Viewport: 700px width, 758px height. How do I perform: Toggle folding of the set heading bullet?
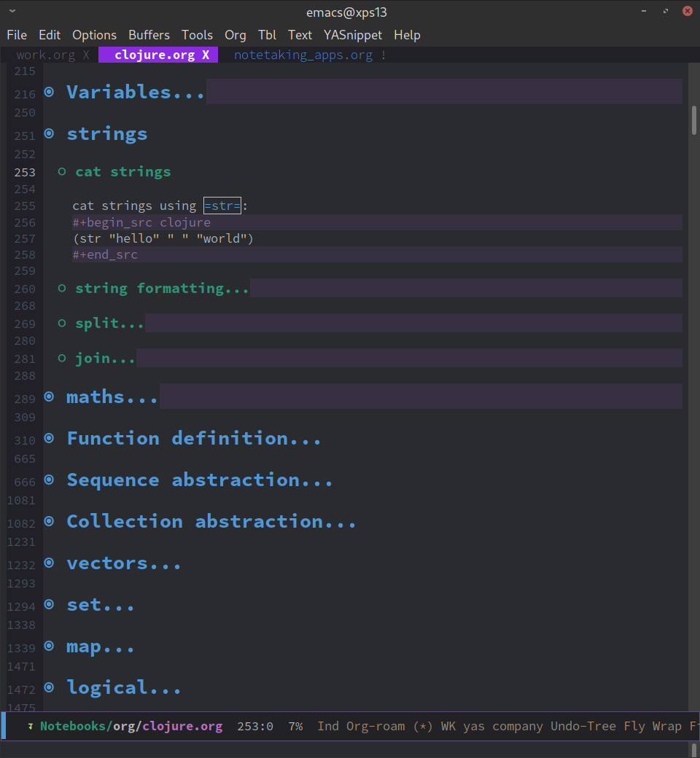(48, 604)
